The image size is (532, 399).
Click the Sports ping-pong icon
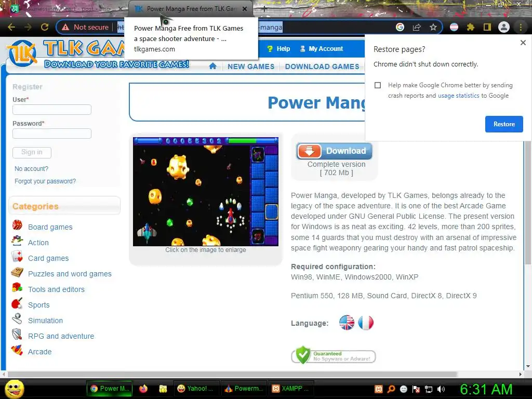17,303
